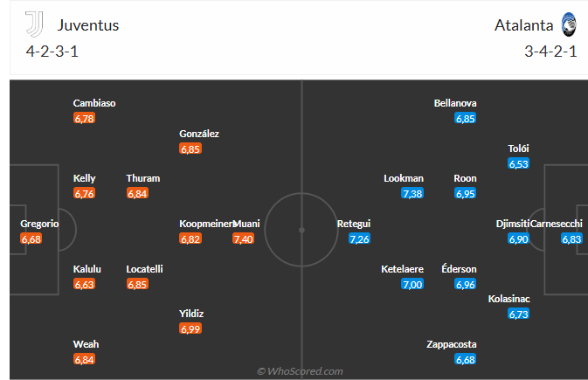
Task: Select Lookman's 7,38 rating badge
Action: [412, 194]
